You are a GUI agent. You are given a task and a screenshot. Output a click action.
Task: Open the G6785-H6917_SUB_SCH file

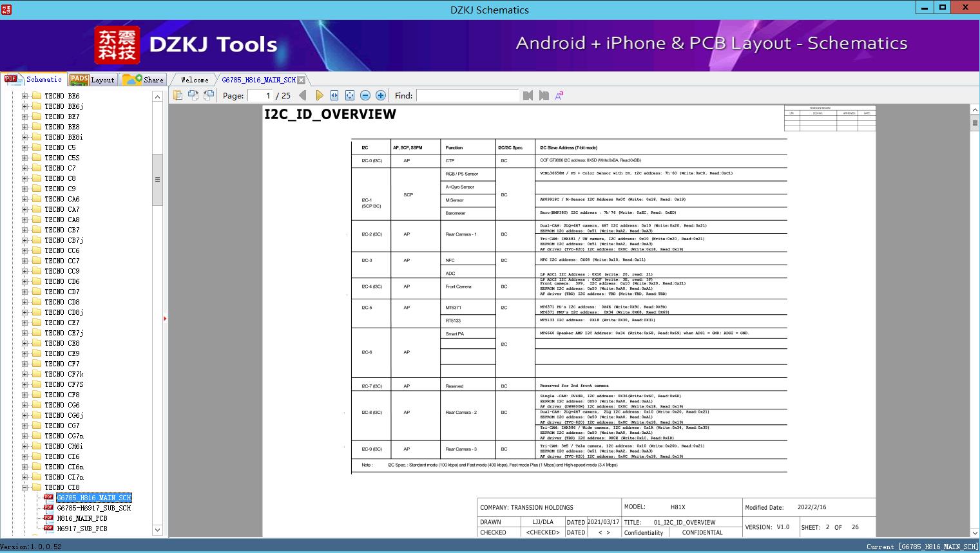pos(94,508)
